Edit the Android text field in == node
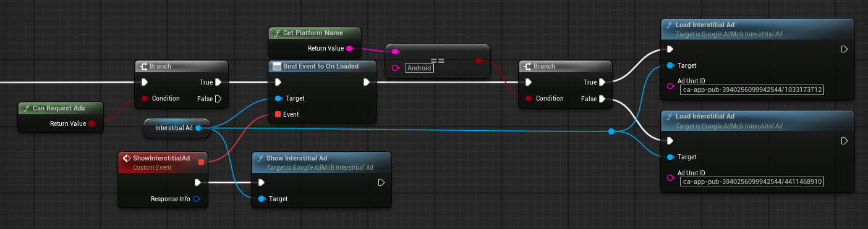 point(419,68)
